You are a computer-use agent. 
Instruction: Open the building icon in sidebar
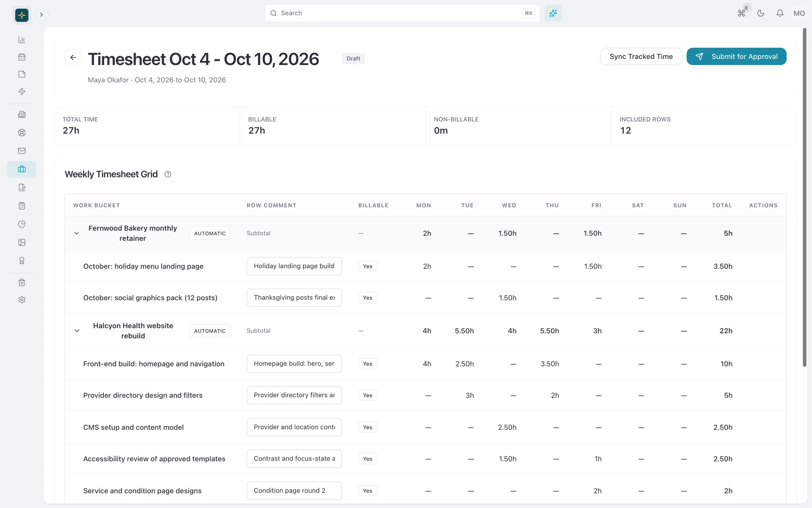tap(22, 114)
